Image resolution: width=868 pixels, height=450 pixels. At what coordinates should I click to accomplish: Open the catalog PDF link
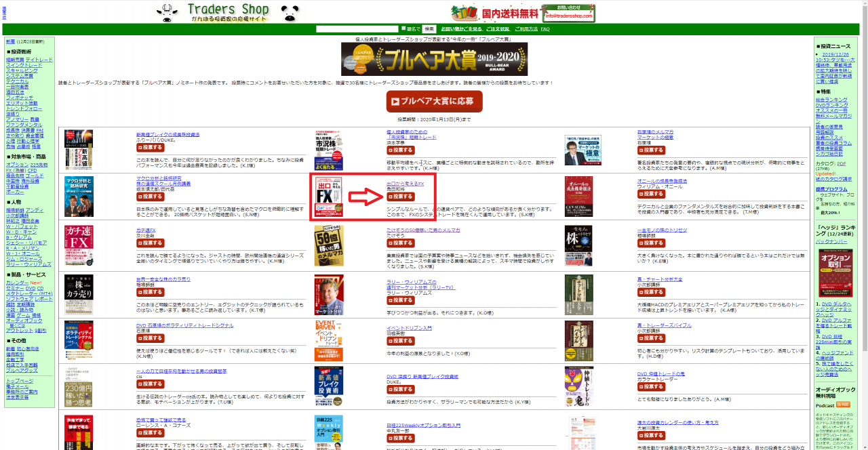(841, 163)
